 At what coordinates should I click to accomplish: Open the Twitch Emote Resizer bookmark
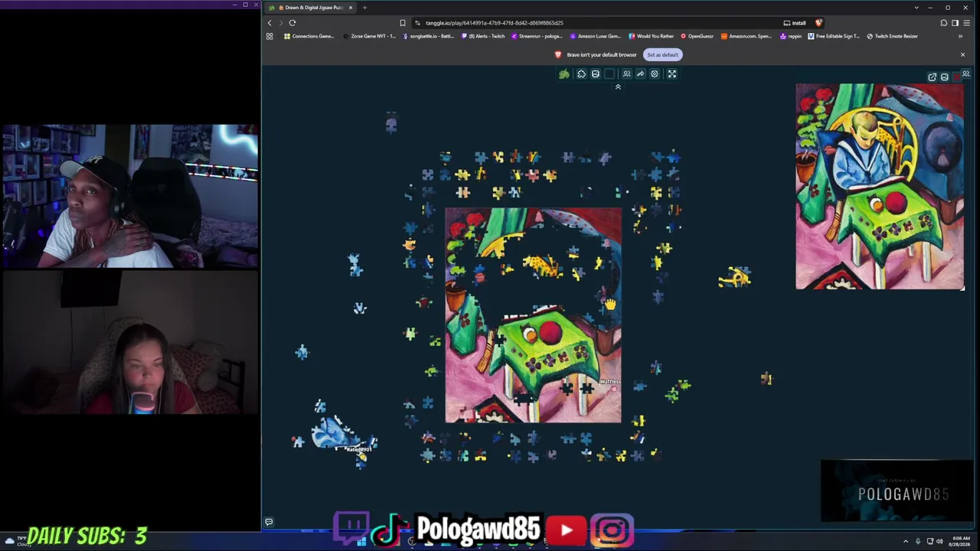892,36
